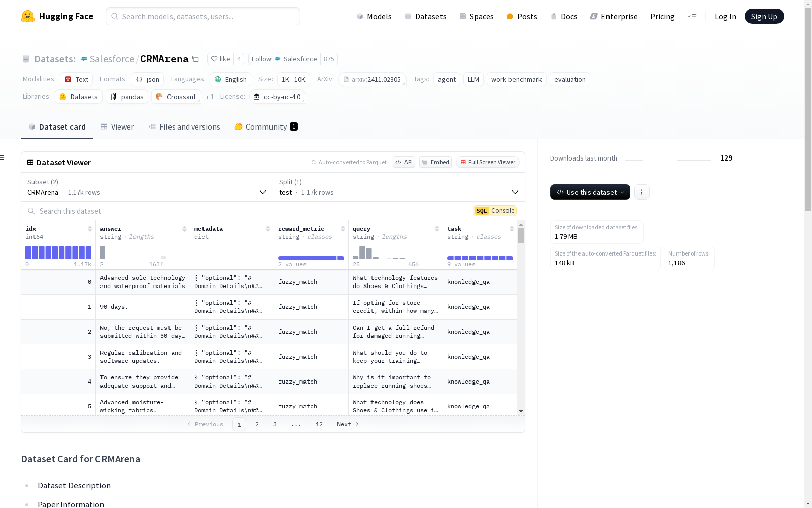Image resolution: width=812 pixels, height=508 pixels.
Task: Open the three-dot dataset options button
Action: point(642,192)
